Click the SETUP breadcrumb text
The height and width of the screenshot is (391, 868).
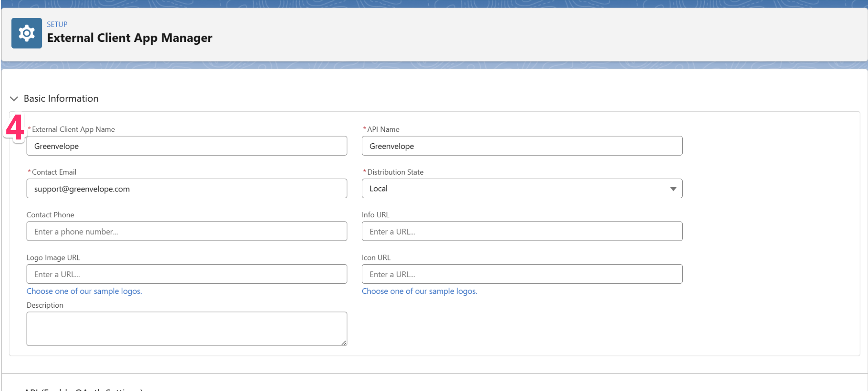tap(57, 25)
